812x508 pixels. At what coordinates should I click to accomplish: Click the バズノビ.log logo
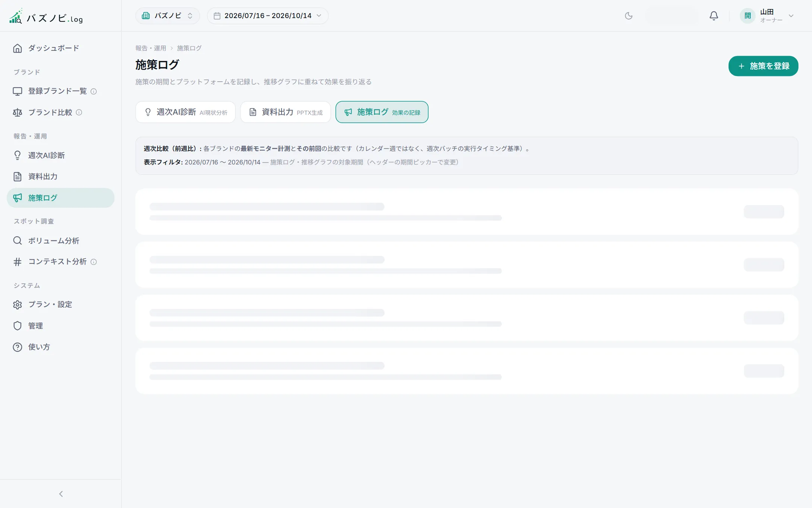(46, 16)
